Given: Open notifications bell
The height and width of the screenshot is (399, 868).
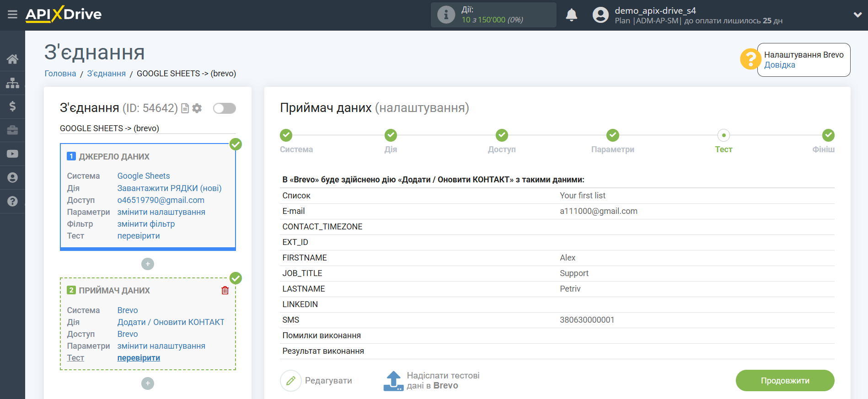Looking at the screenshot, I should 571,15.
